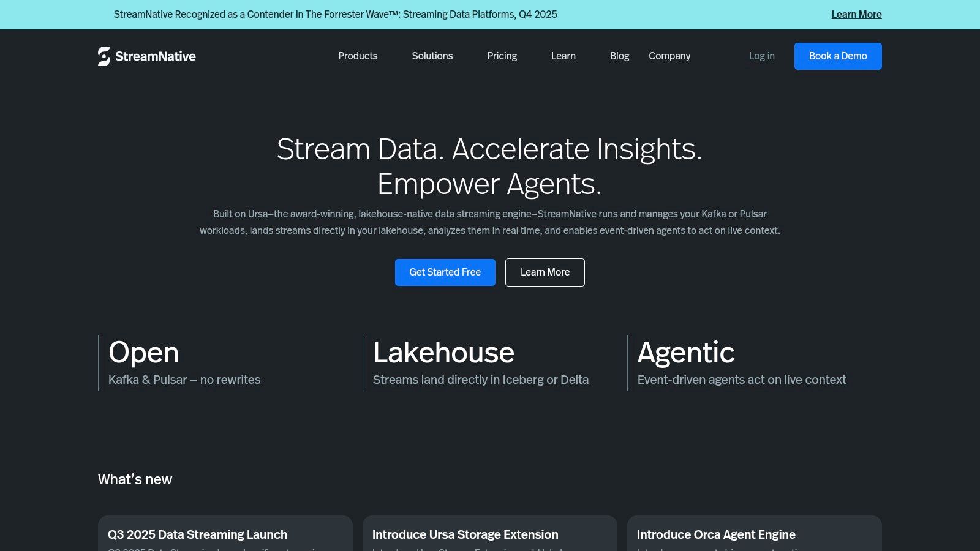Select the Open feature block
Viewport: 980px width, 551px height.
click(184, 361)
